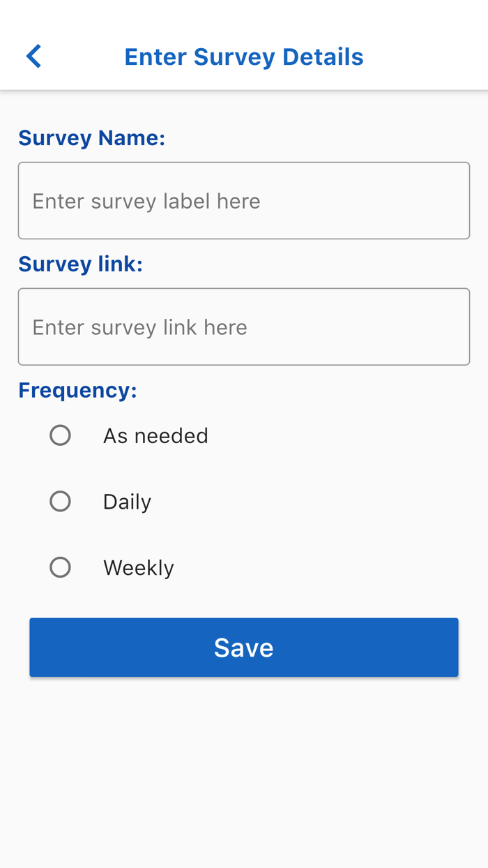
Task: Click the Frequency section heading
Action: click(77, 389)
